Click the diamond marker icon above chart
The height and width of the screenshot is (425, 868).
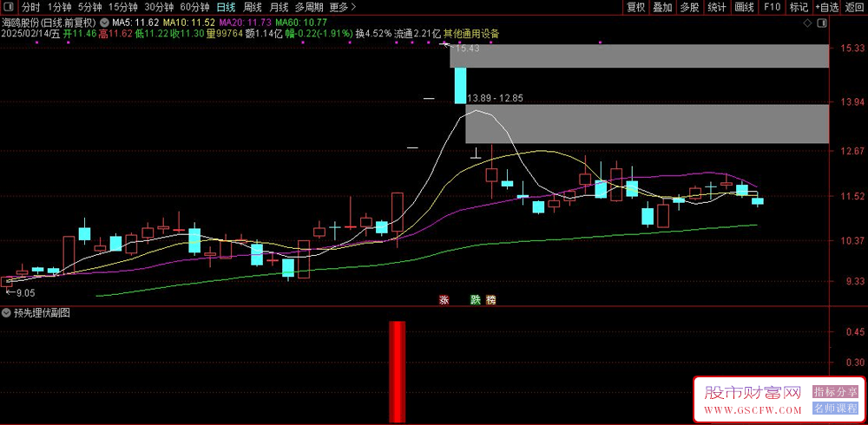(x=807, y=23)
